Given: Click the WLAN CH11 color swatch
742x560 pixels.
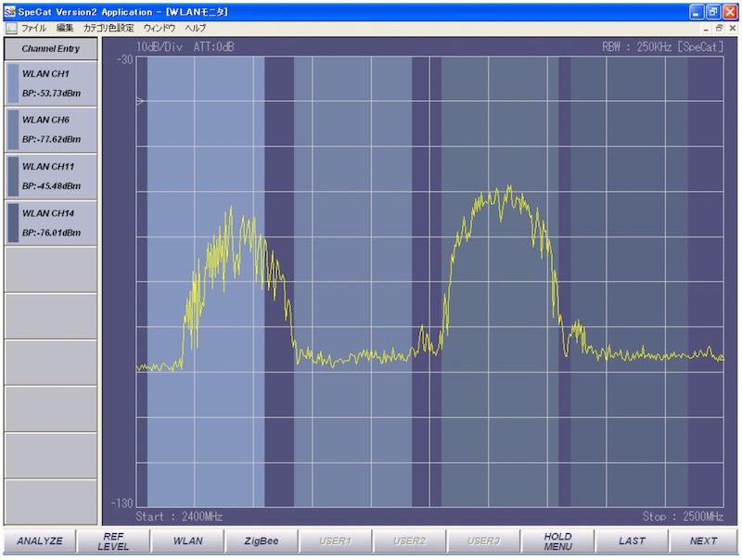Looking at the screenshot, I should 13,176.
